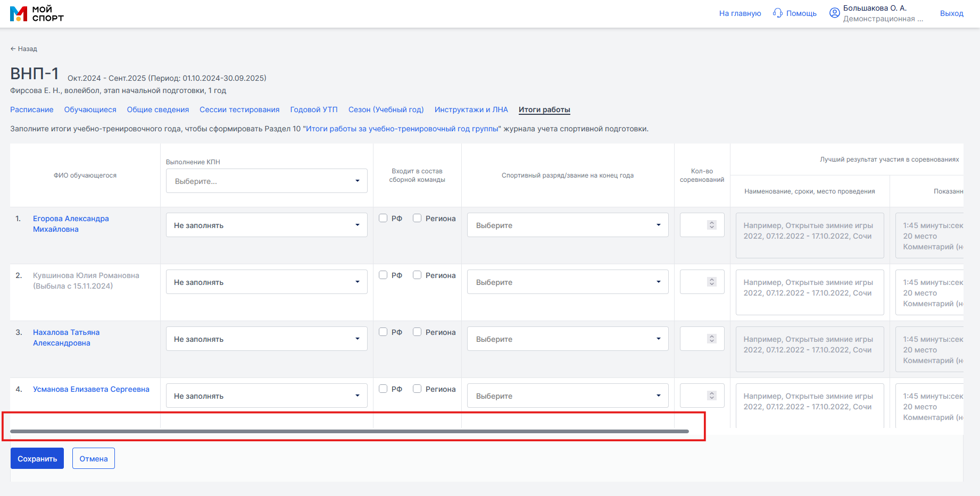The height and width of the screenshot is (496, 980).
Task: Open sport rank dropdown for Кувшинова
Action: pos(568,282)
